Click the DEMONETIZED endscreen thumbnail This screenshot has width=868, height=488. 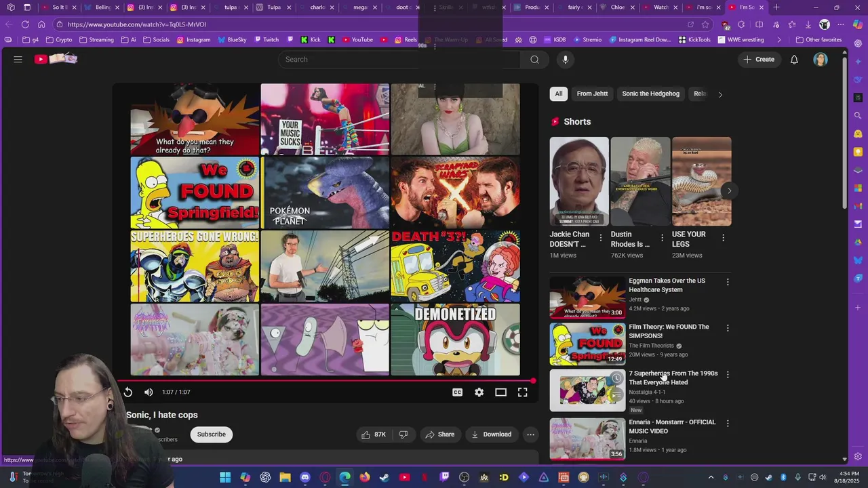point(455,339)
